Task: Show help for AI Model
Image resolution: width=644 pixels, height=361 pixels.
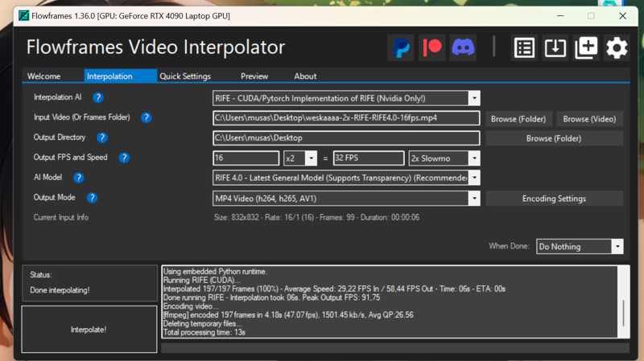Action: click(x=78, y=178)
